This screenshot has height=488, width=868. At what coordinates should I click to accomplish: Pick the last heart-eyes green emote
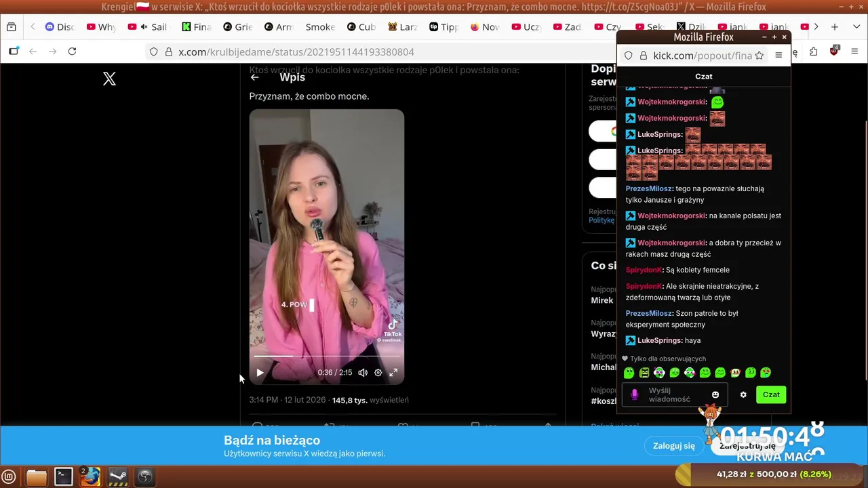tap(766, 373)
